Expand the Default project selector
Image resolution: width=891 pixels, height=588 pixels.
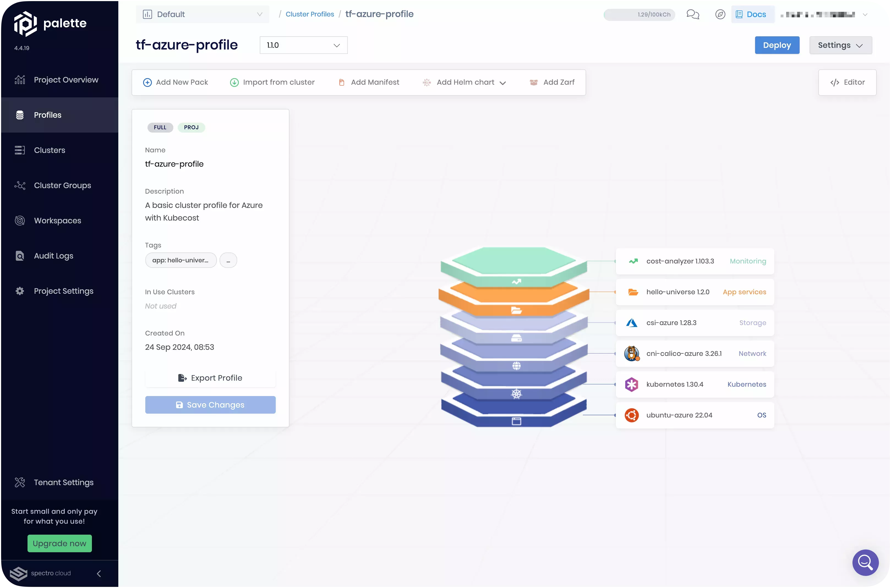point(203,14)
